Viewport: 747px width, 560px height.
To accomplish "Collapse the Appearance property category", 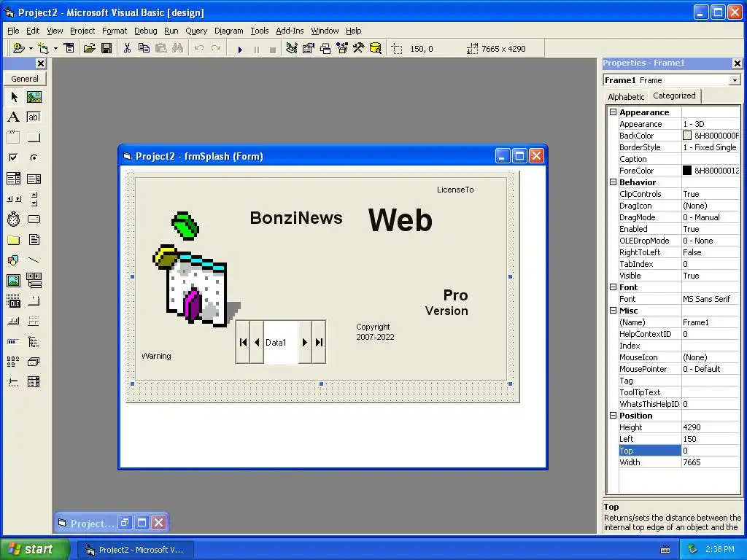I will coord(613,112).
